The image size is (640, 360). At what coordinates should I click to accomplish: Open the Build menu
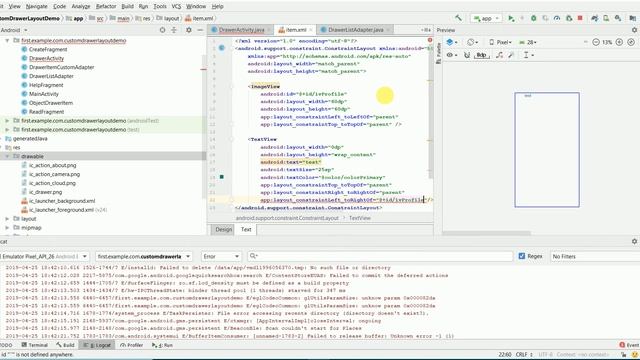(127, 7)
